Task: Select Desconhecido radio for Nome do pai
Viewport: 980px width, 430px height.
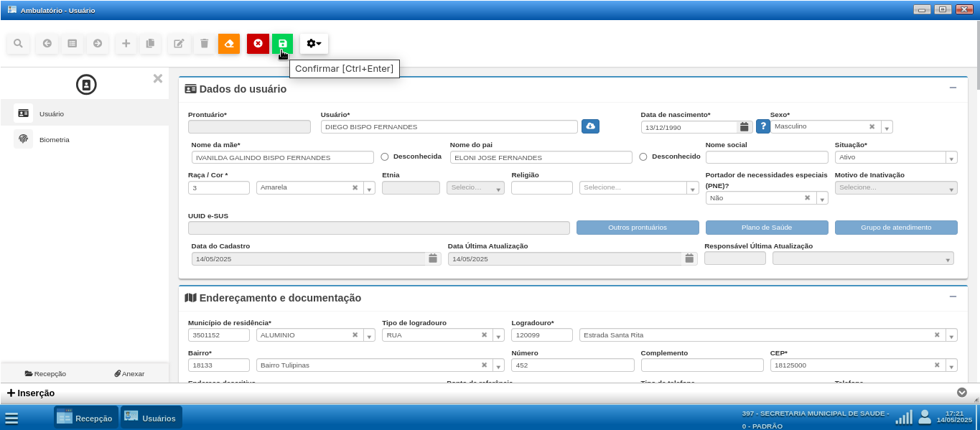Action: [x=643, y=156]
